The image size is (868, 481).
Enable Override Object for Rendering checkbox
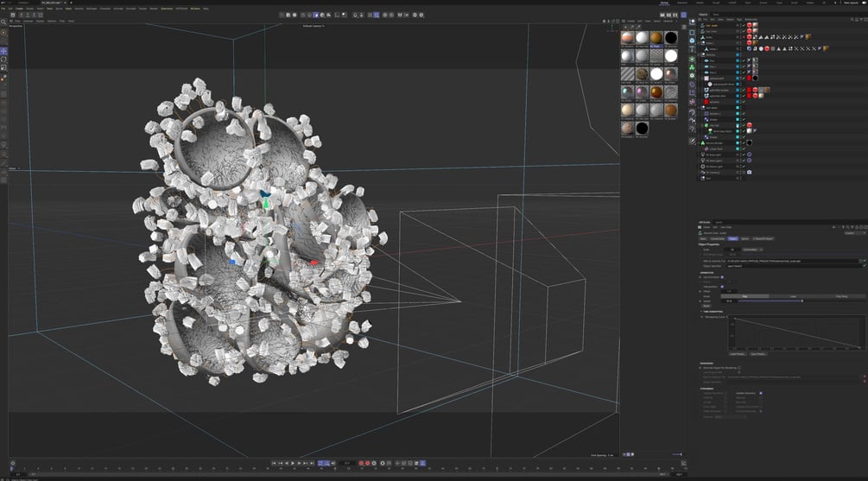pos(739,368)
